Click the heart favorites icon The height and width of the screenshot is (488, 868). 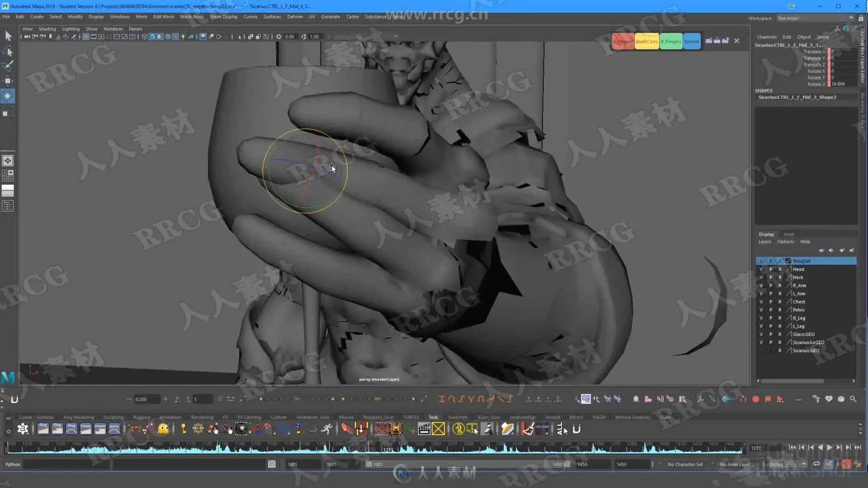point(828,399)
